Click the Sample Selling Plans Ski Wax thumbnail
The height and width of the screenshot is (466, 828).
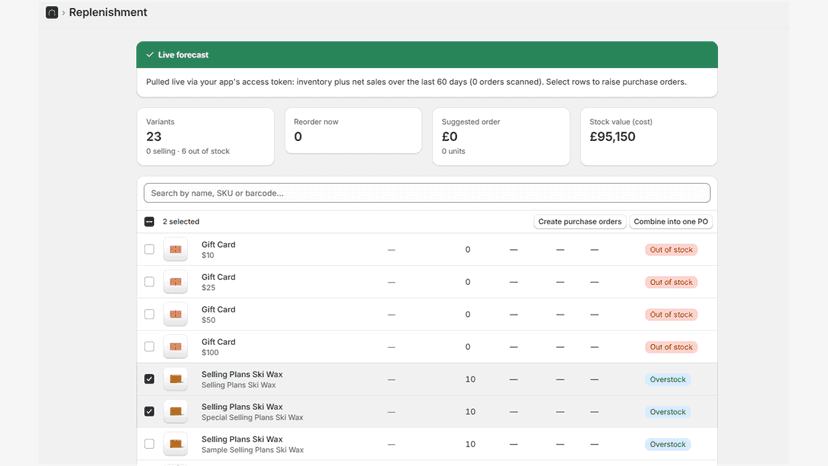[175, 444]
